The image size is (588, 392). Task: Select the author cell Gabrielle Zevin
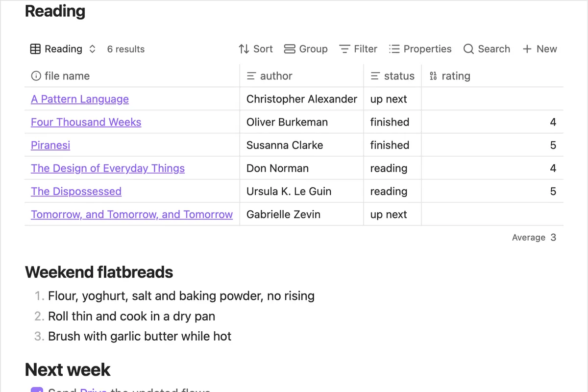(302, 214)
